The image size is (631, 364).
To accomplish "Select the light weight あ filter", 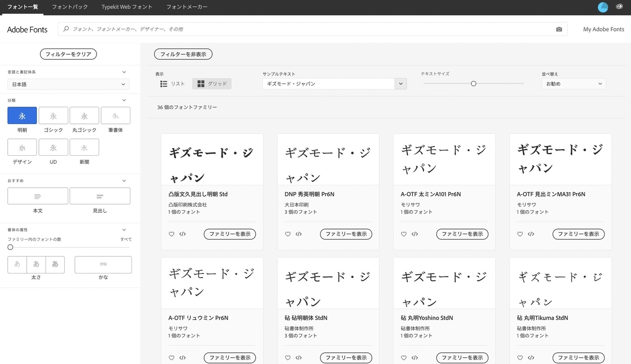I will coord(17,264).
